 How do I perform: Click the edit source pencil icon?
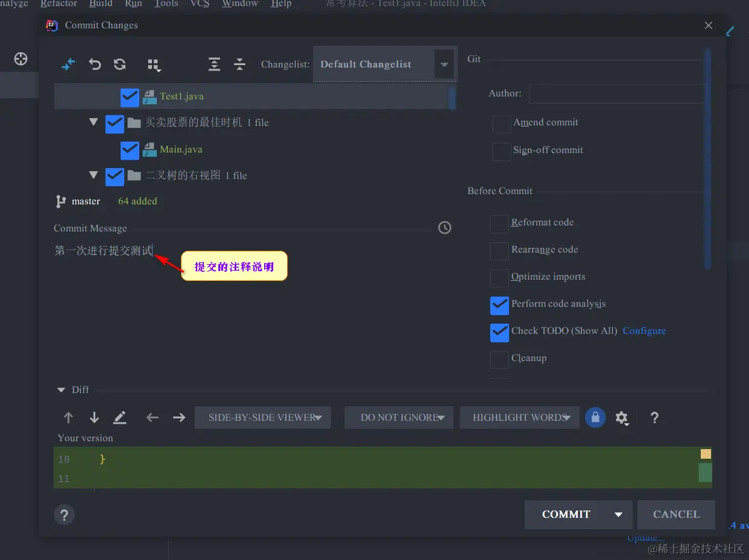tap(120, 417)
